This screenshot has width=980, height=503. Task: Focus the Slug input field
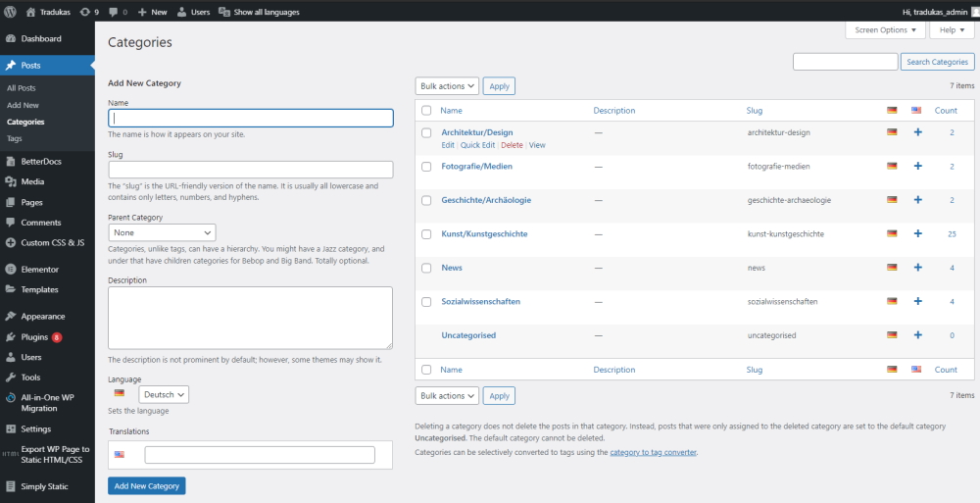tap(251, 170)
